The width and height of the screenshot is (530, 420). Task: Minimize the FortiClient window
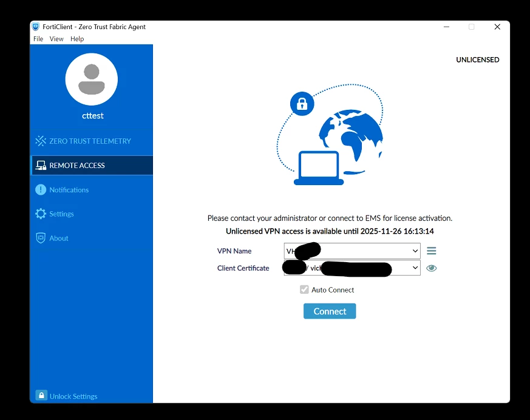pos(446,27)
